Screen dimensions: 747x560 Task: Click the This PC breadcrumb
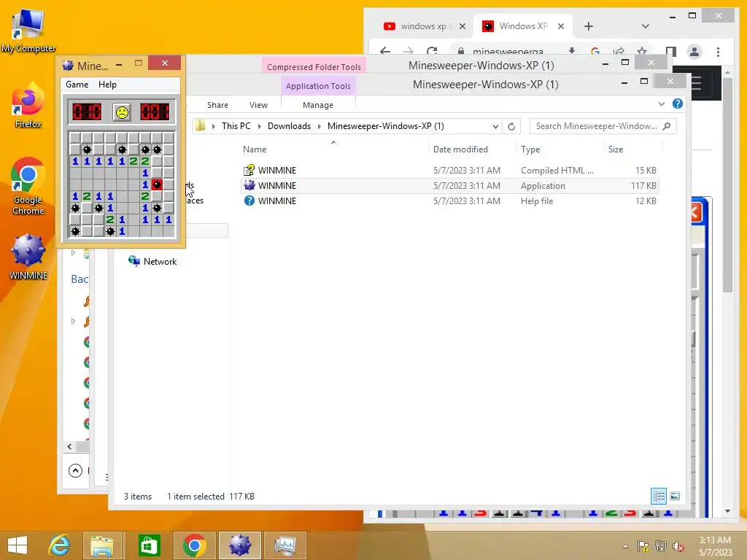click(x=236, y=125)
